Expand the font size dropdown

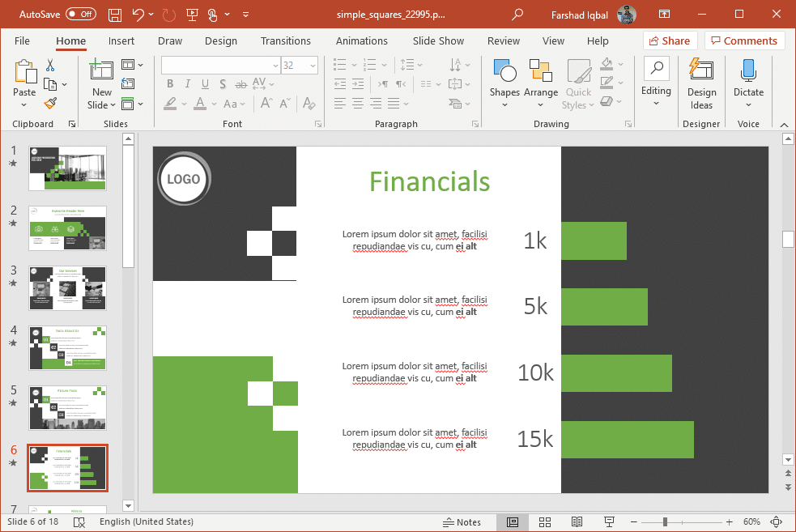click(x=313, y=66)
